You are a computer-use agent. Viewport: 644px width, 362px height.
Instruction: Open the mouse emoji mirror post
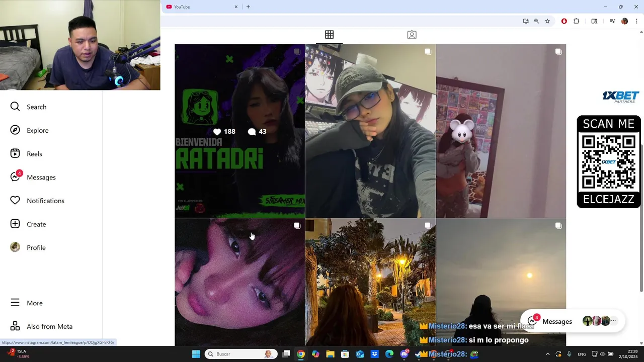tap(501, 131)
